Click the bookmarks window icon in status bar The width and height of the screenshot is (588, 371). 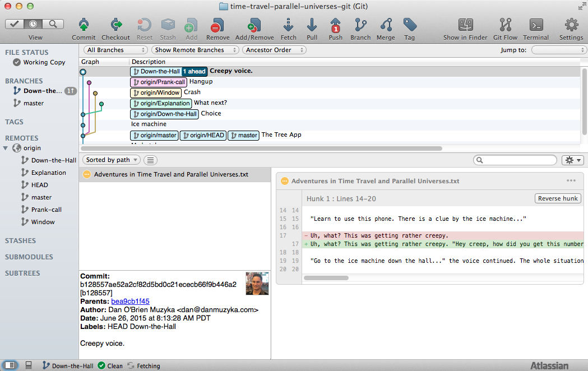coord(29,365)
